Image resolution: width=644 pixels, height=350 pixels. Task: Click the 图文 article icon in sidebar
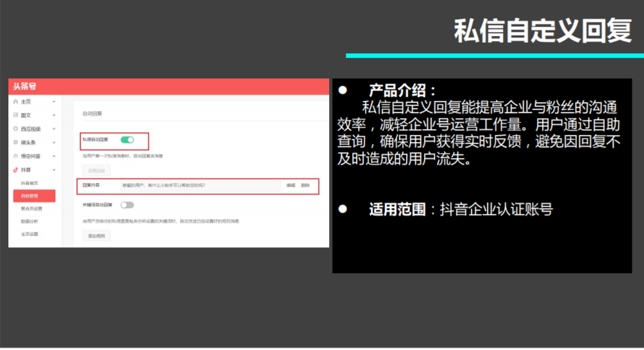(x=15, y=115)
